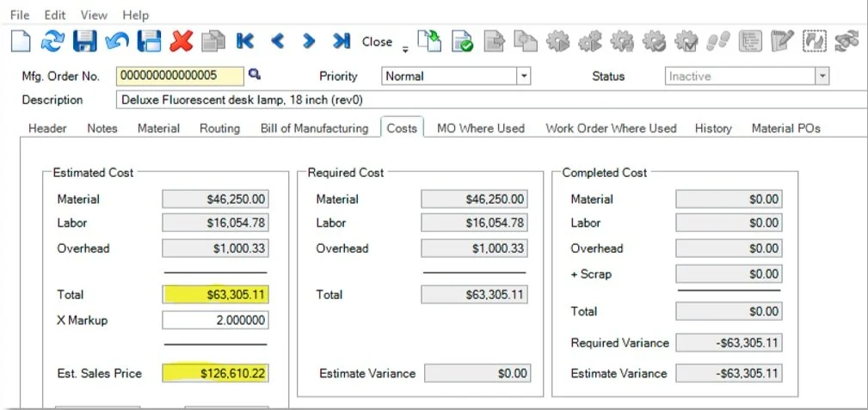Image resolution: width=868 pixels, height=410 pixels.
Task: Click the red X Delete icon
Action: (182, 41)
